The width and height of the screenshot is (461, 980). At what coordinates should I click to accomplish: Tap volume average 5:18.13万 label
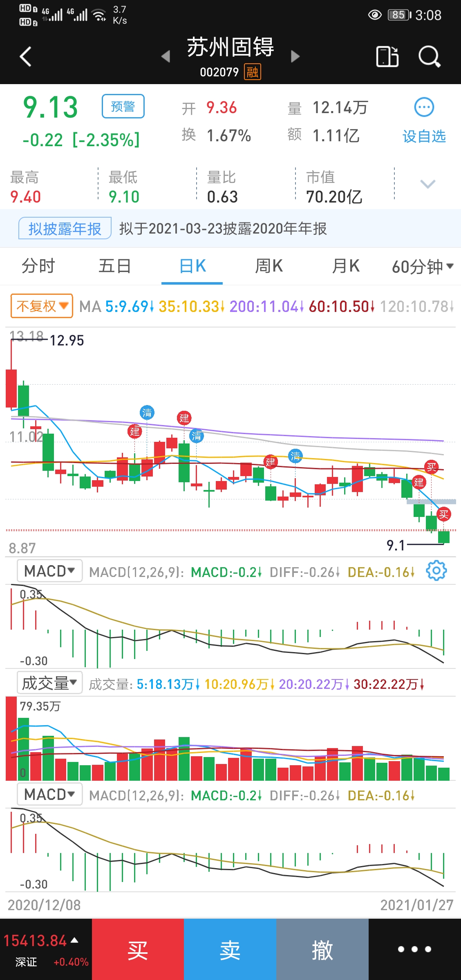tap(168, 684)
